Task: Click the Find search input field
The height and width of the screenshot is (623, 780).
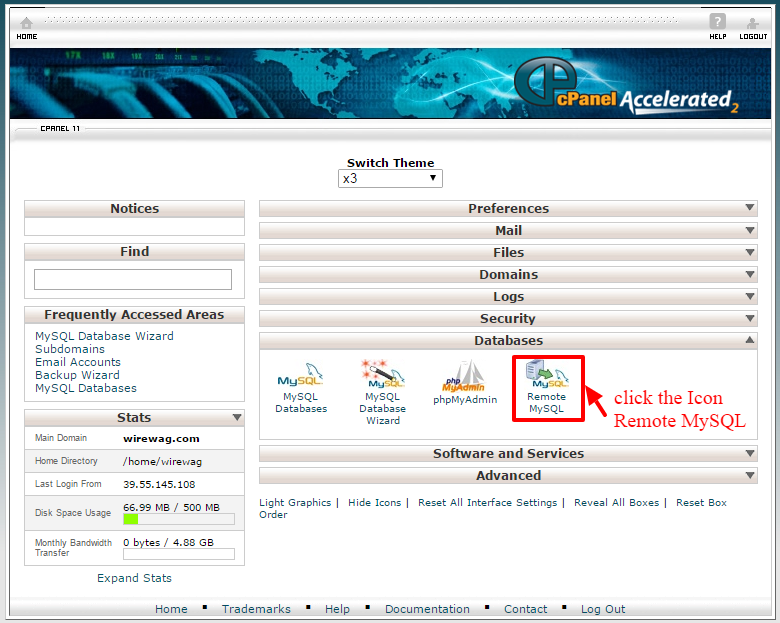Action: click(133, 280)
